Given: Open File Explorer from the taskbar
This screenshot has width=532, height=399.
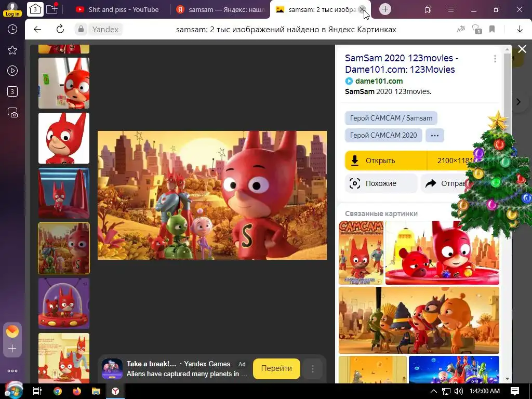Looking at the screenshot, I should tap(96, 391).
